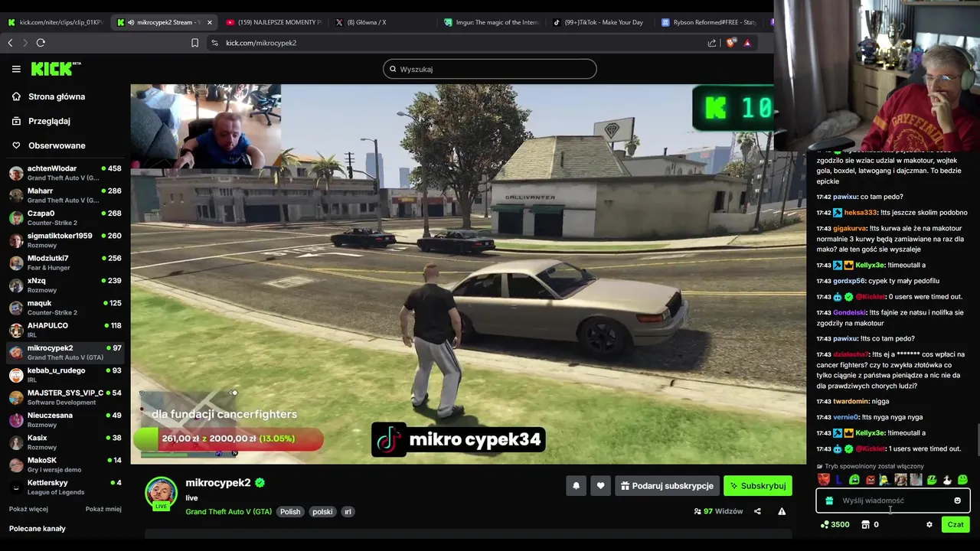Open the chat shop icon
This screenshot has width=980, height=551.
866,524
